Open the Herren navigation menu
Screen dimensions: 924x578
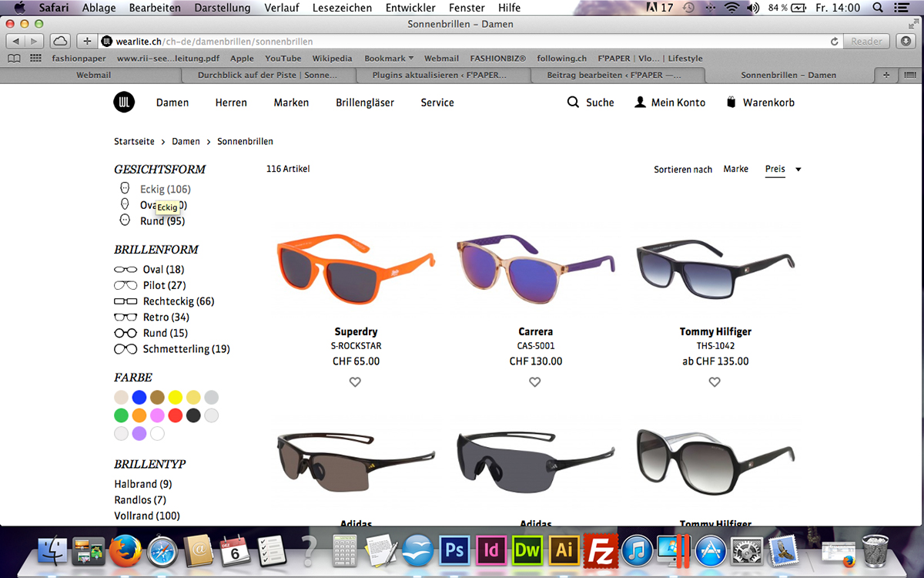point(231,102)
